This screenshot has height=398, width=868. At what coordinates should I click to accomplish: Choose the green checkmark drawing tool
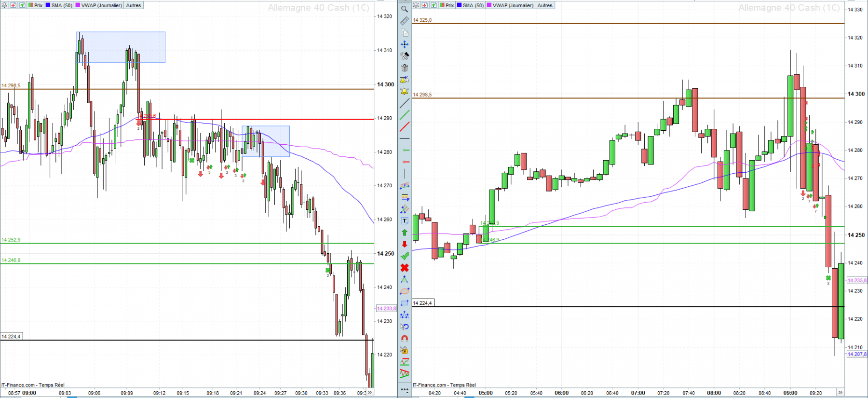click(405, 256)
